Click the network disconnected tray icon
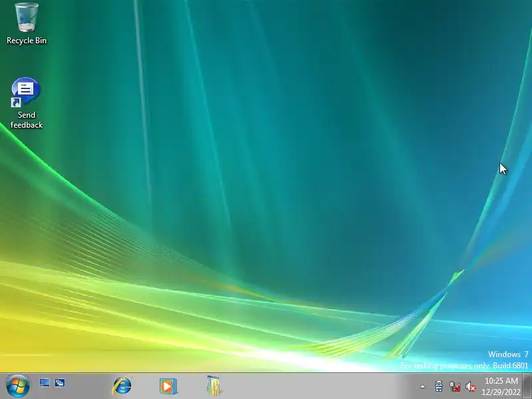 455,386
